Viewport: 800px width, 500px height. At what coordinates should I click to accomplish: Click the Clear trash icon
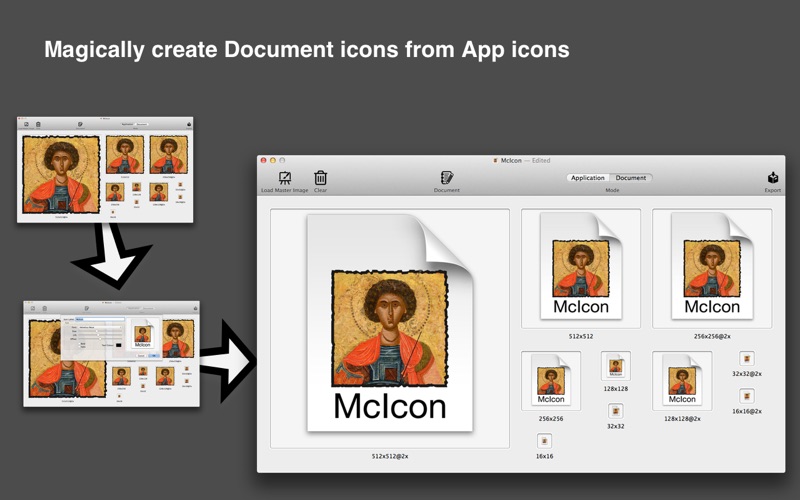coord(320,178)
